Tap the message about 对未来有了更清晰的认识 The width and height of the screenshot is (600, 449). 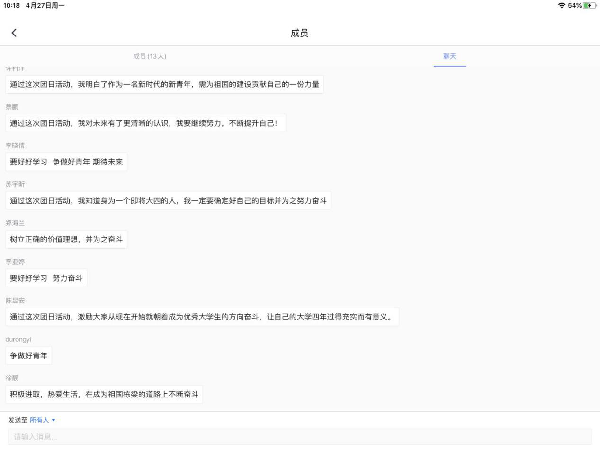tap(146, 123)
